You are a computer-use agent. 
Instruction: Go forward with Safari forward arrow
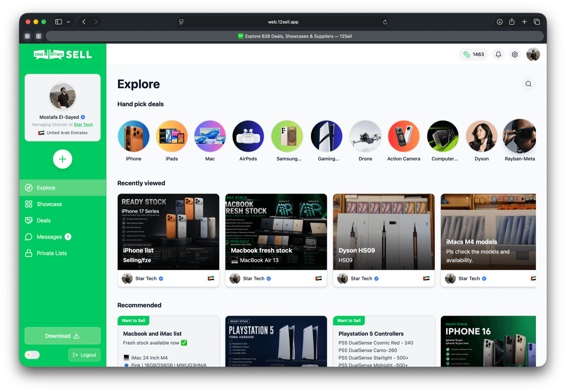click(96, 22)
